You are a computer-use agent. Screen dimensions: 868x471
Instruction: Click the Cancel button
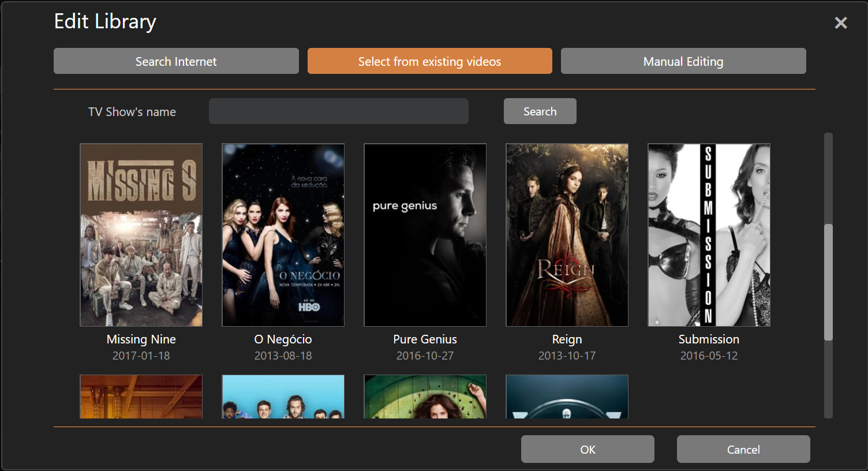743,449
